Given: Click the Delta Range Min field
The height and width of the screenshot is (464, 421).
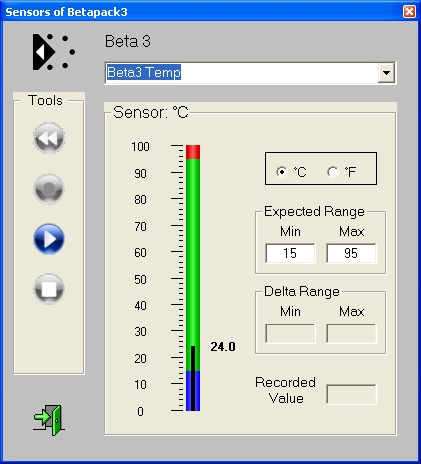Looking at the screenshot, I should (290, 333).
